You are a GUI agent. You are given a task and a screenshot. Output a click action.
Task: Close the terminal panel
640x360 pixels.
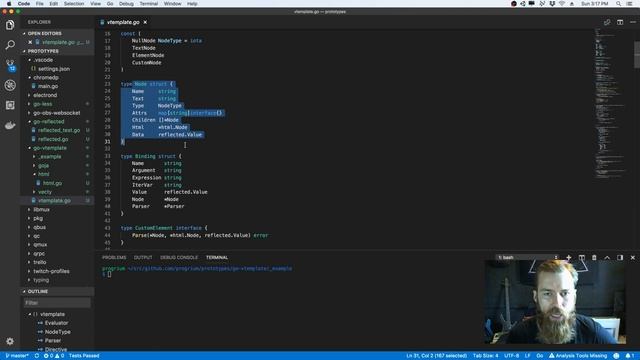633,258
